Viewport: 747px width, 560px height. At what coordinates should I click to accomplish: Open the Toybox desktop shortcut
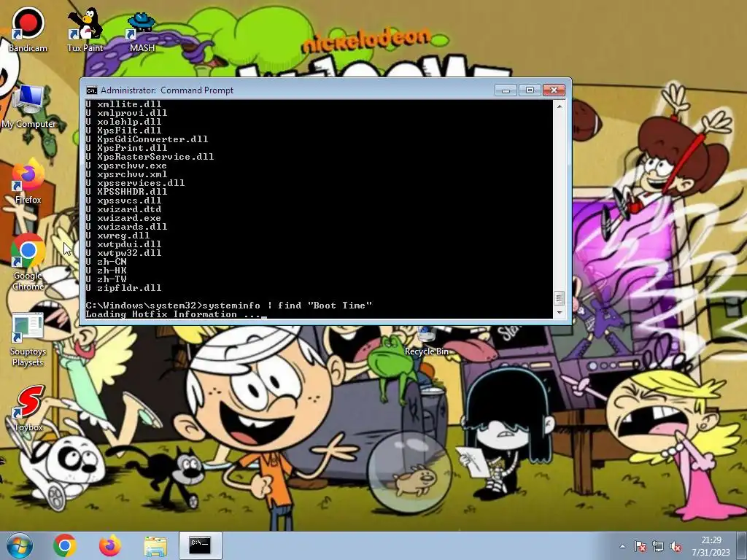tap(28, 408)
